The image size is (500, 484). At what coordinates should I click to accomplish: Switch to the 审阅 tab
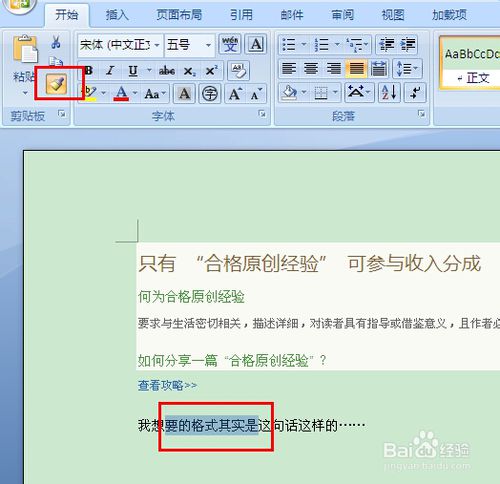tap(343, 15)
